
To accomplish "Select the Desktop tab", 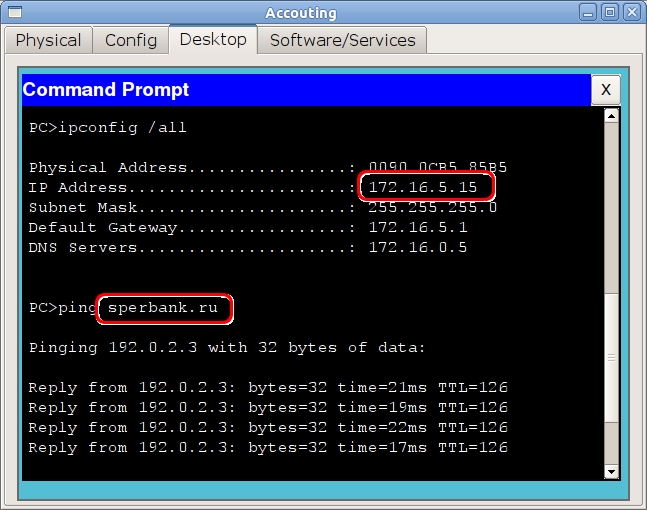I will click(x=212, y=40).
